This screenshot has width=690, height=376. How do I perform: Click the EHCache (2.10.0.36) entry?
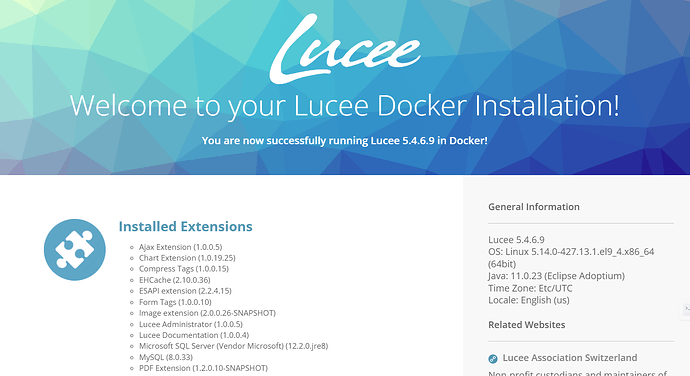coord(175,280)
